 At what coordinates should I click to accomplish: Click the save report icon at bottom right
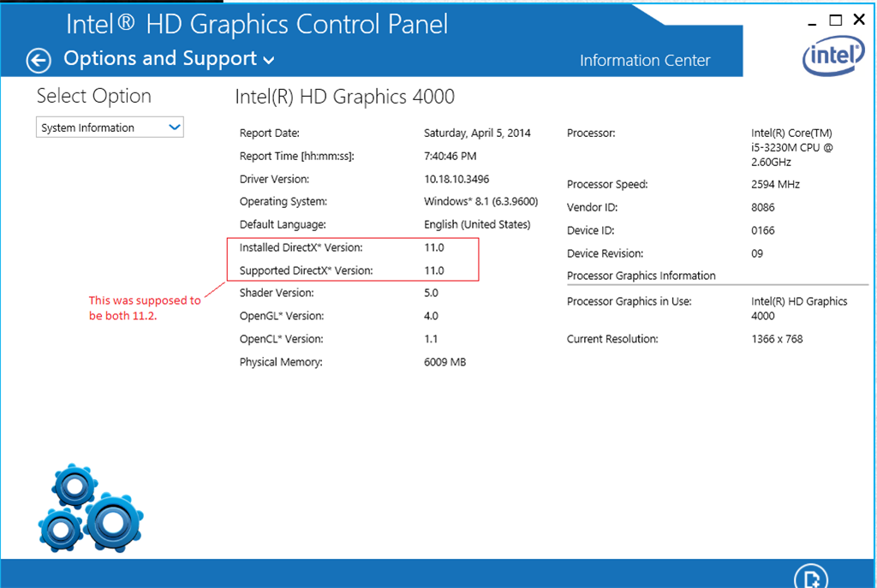811,576
